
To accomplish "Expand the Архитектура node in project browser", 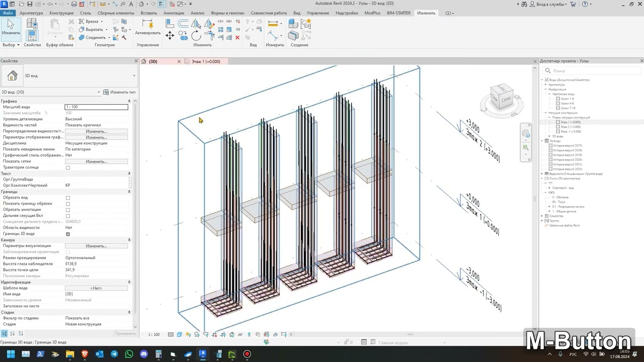I will point(545,84).
